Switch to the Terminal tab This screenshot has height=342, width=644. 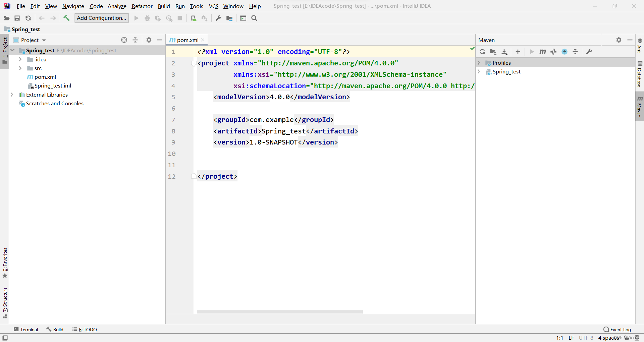[26, 330]
